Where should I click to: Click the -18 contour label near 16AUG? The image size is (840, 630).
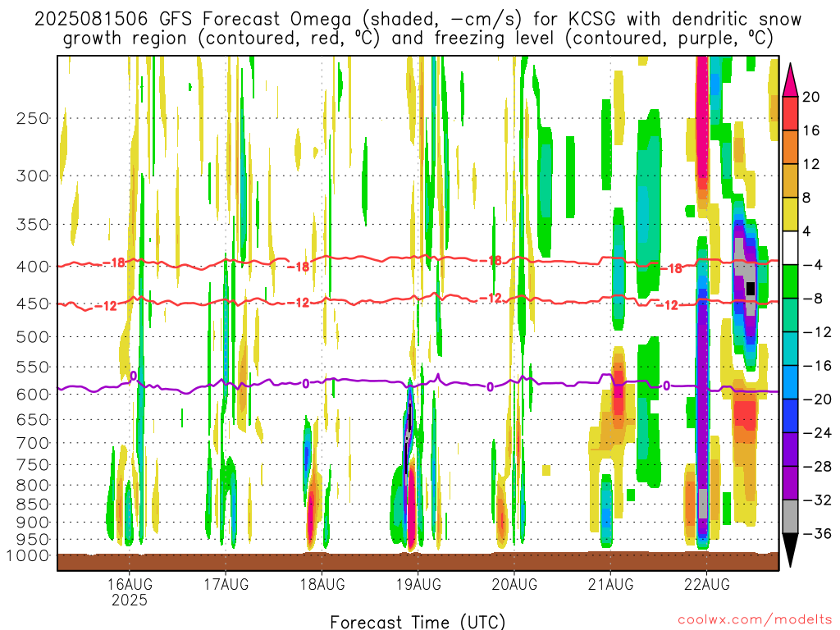[x=113, y=262]
